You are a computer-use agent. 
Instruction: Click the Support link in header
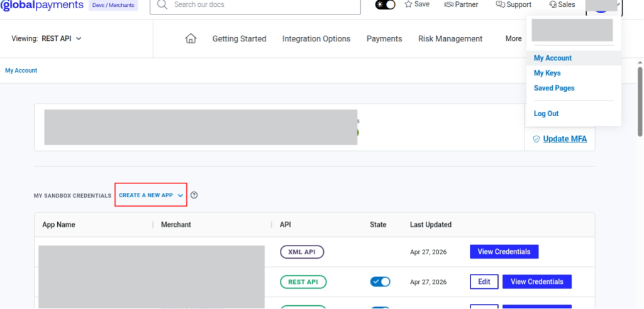(513, 4)
